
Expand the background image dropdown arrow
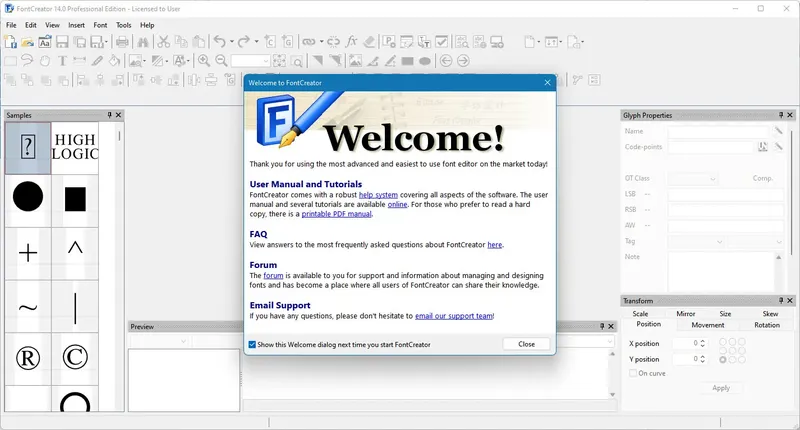pyautogui.click(x=145, y=61)
